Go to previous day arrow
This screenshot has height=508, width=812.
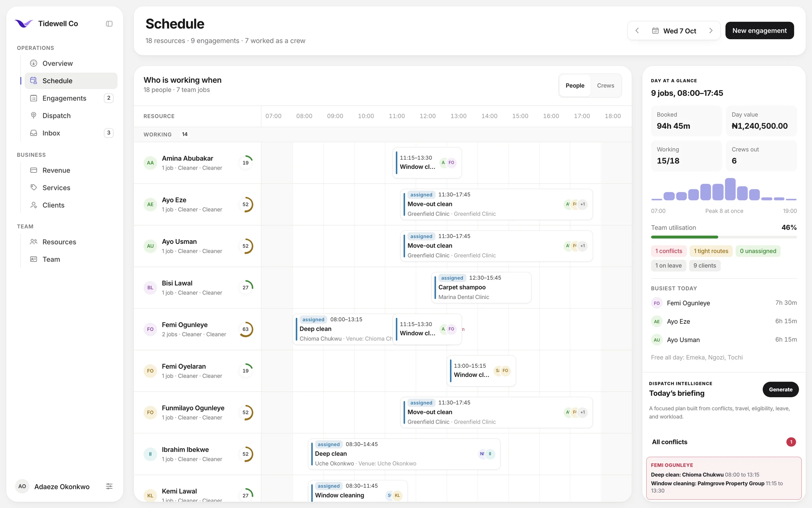637,31
